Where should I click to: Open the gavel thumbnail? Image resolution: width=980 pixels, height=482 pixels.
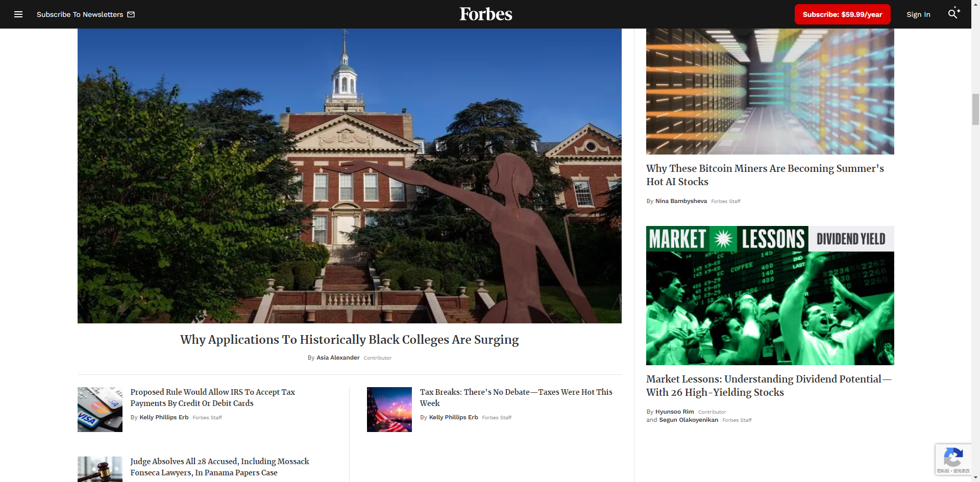100,469
